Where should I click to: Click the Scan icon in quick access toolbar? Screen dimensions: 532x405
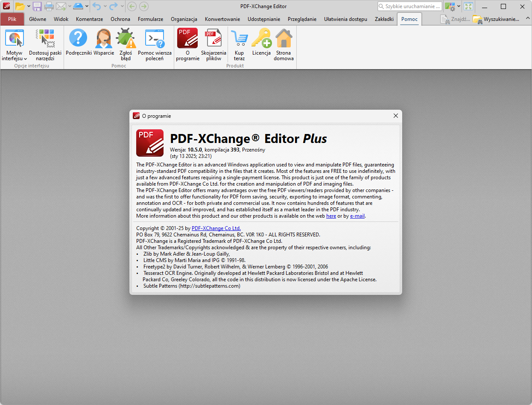(x=78, y=6)
